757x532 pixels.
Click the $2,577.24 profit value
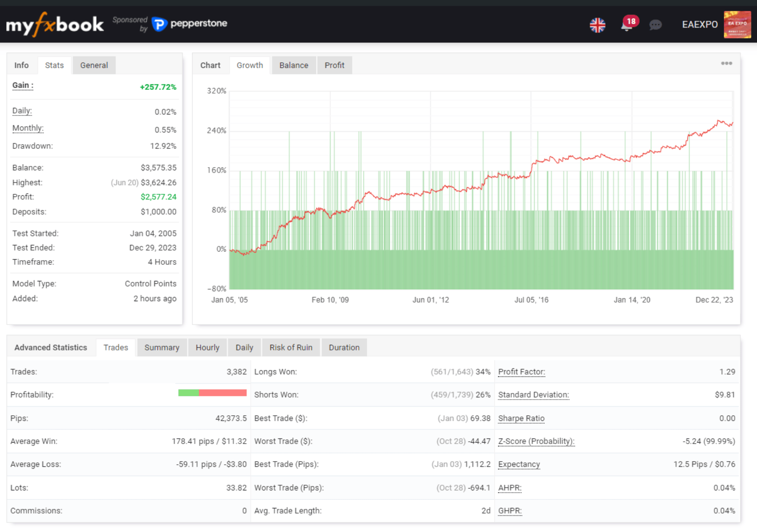pos(158,197)
